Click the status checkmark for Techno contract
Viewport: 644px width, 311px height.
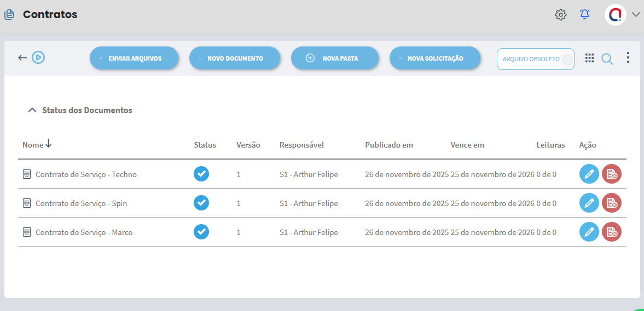201,174
